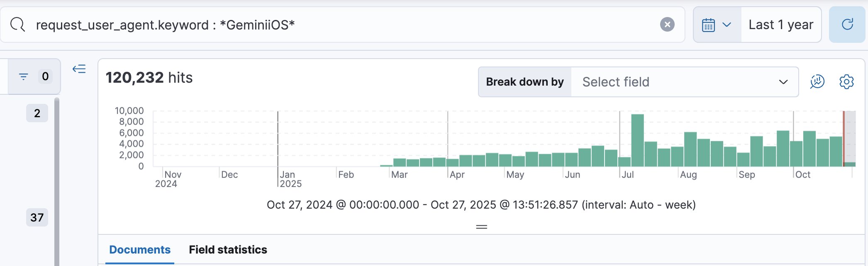This screenshot has height=266, width=868.
Task: Open the edit visualization icon
Action: [817, 82]
